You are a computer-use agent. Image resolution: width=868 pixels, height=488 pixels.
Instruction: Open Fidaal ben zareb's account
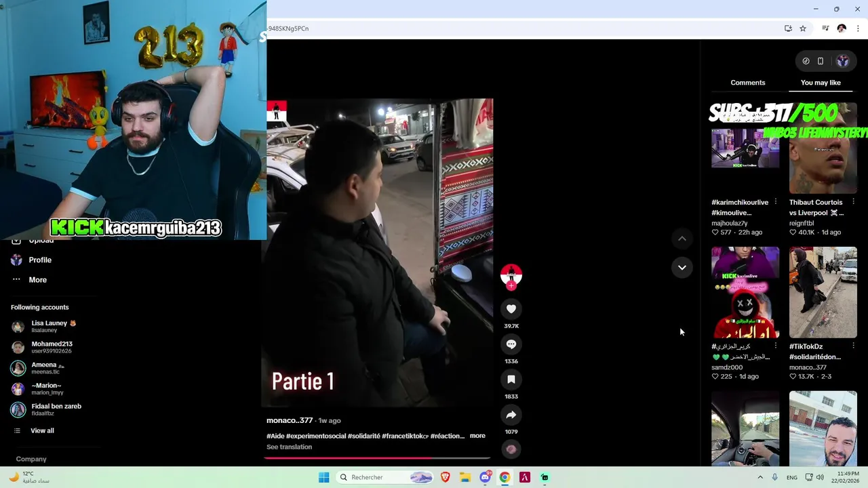46,409
